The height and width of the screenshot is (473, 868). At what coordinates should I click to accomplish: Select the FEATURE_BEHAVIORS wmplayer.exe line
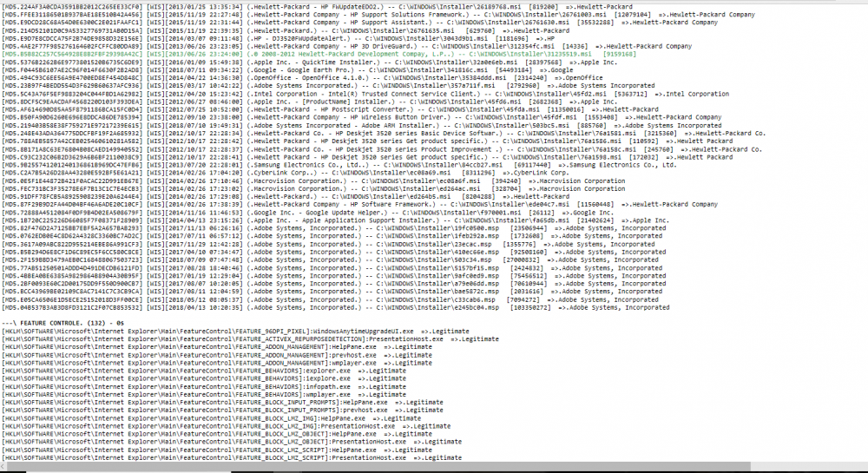point(204,394)
